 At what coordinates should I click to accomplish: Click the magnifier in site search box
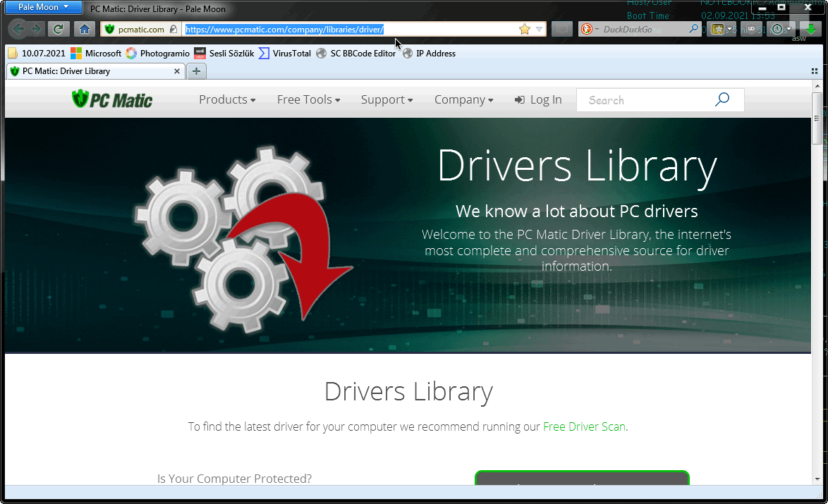tap(722, 100)
